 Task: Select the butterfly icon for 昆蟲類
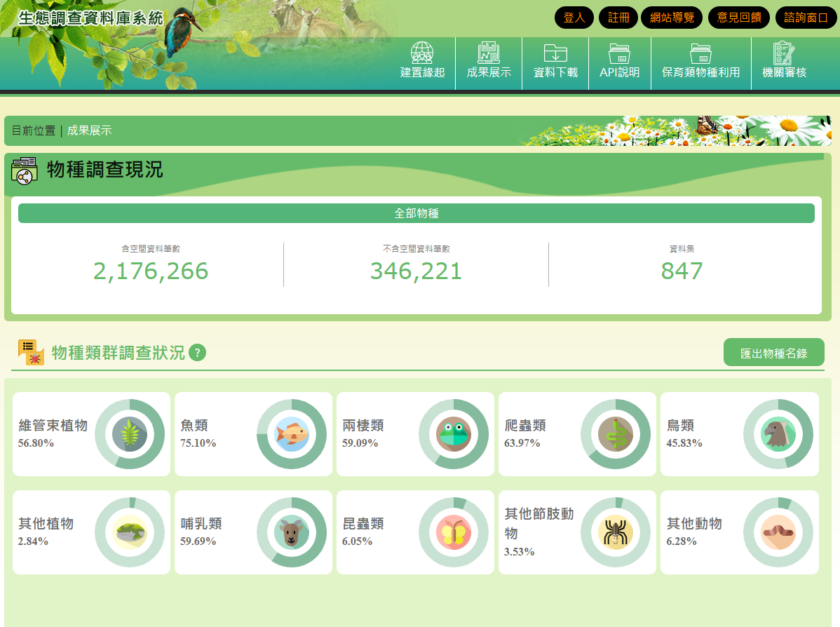454,532
